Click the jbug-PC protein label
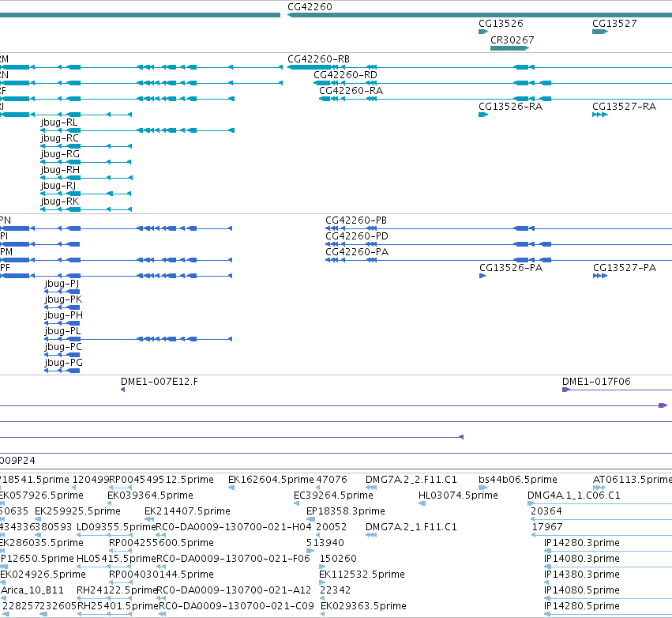This screenshot has height=618, width=672. [x=63, y=347]
